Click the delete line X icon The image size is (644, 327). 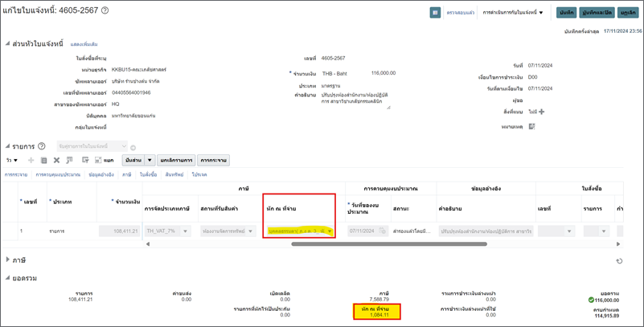point(55,161)
